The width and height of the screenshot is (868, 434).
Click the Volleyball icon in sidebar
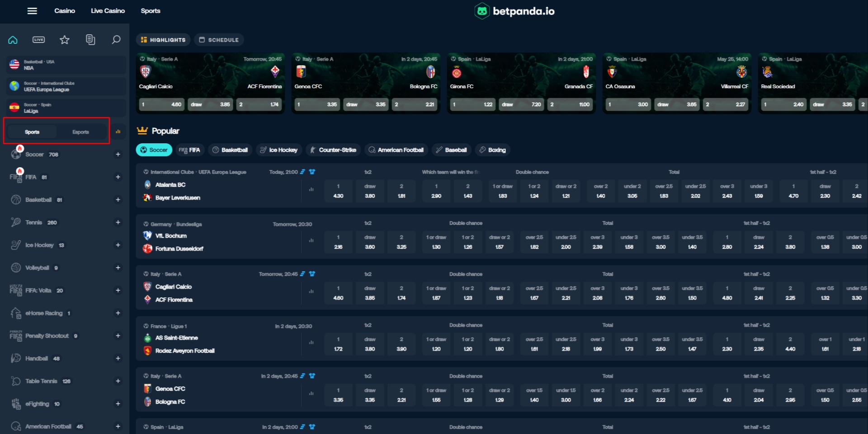pyautogui.click(x=16, y=268)
